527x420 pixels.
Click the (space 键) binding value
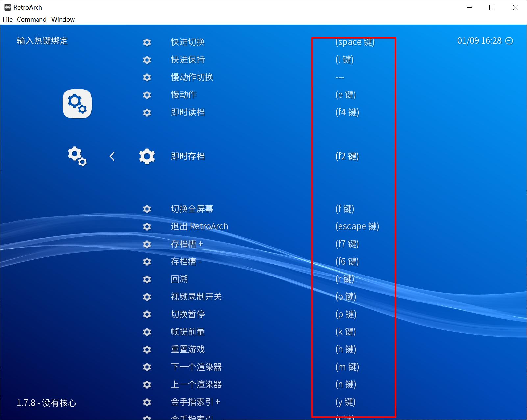pyautogui.click(x=355, y=42)
